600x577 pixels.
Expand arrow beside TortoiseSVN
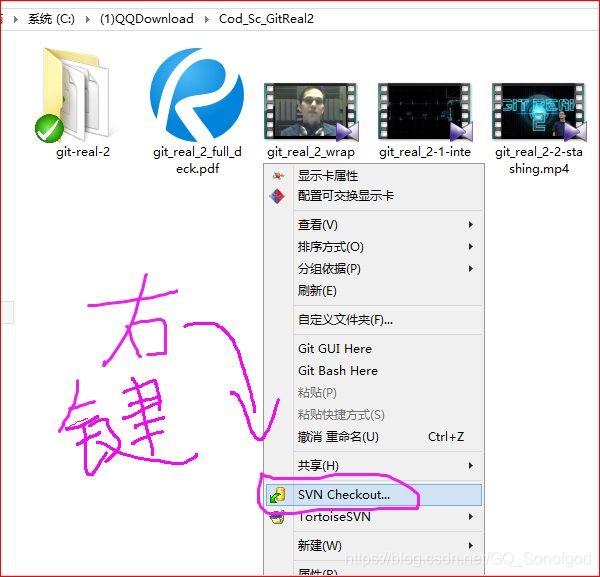pyautogui.click(x=471, y=517)
